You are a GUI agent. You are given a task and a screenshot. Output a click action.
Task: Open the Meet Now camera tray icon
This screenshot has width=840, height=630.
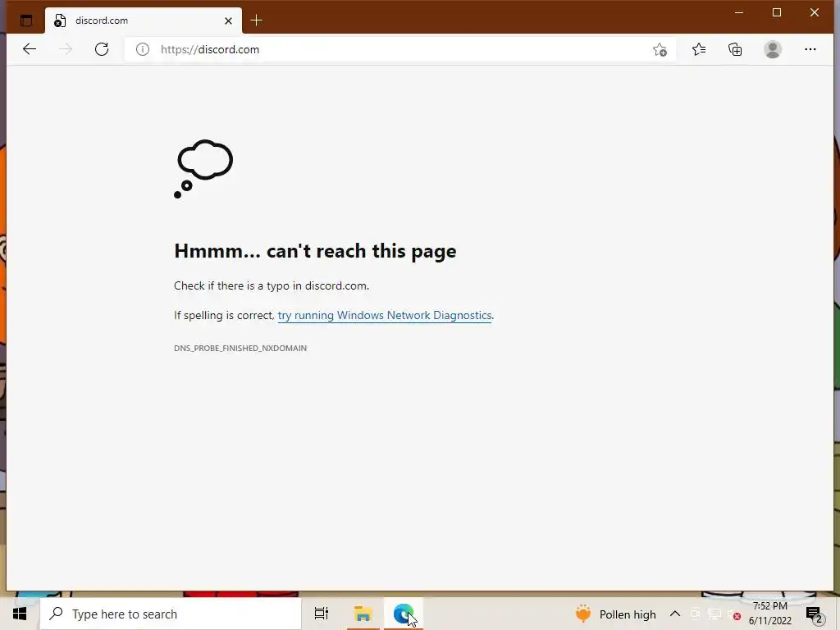coord(695,614)
